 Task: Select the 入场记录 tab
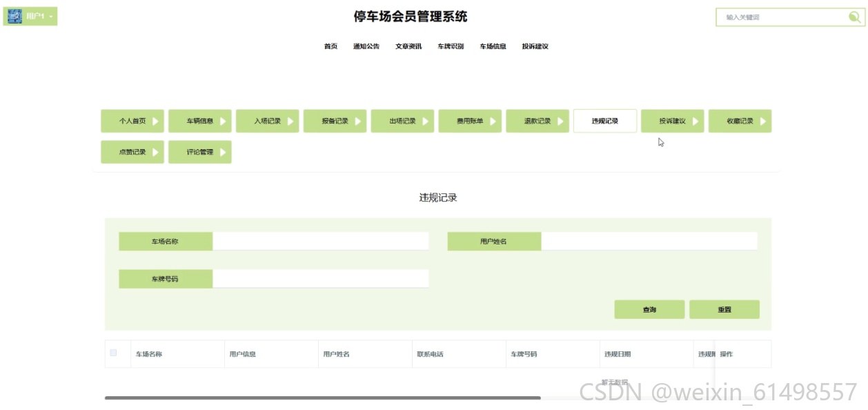(x=268, y=121)
